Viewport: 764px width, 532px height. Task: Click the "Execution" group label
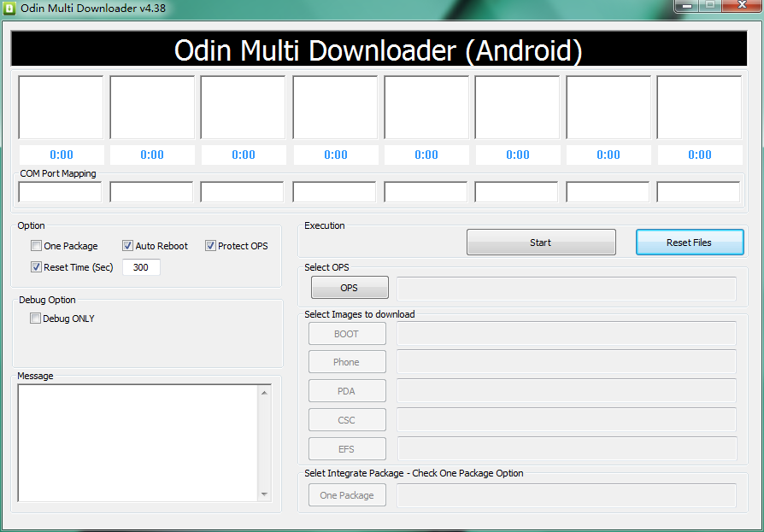[x=325, y=225]
